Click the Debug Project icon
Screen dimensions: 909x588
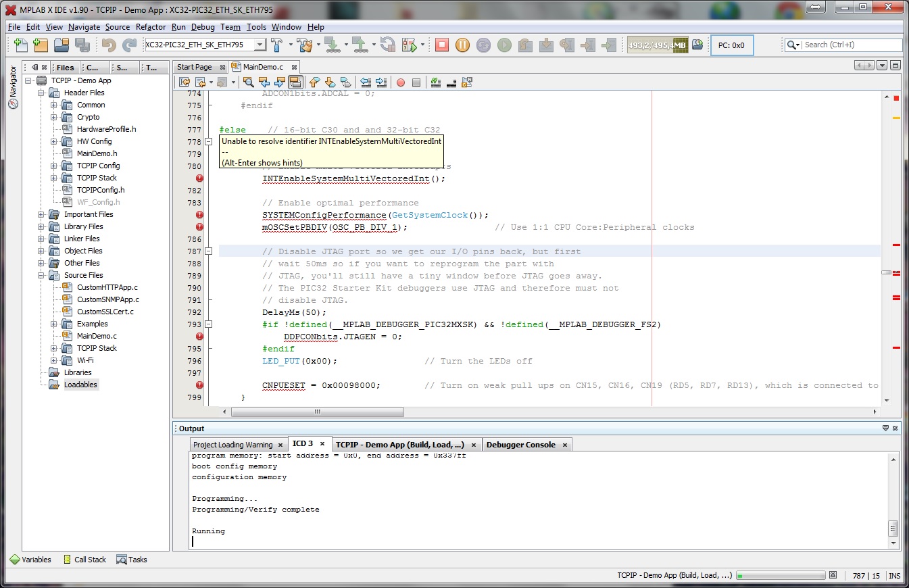click(408, 45)
